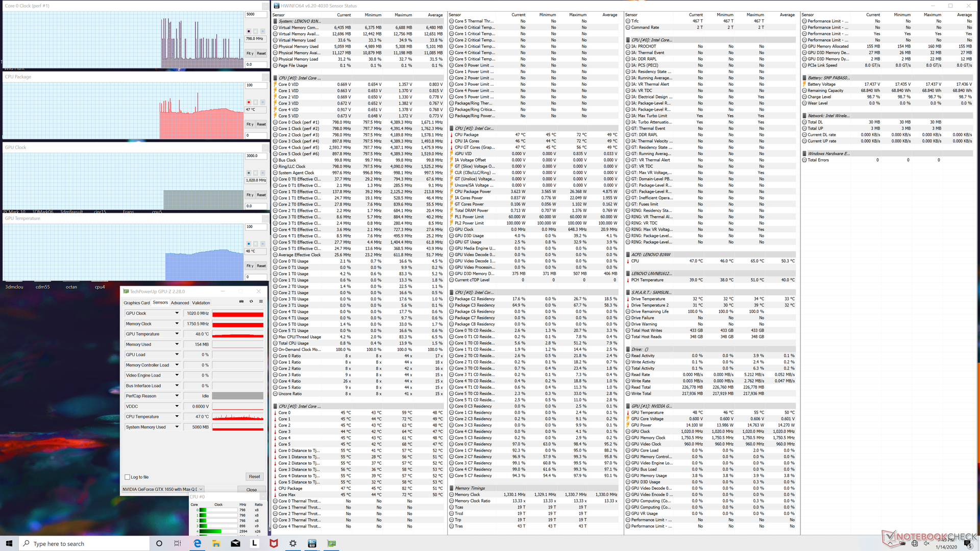Image resolution: width=980 pixels, height=551 pixels.
Task: Open Memory Controller Load dropdown in GPU-Z
Action: pyautogui.click(x=177, y=365)
